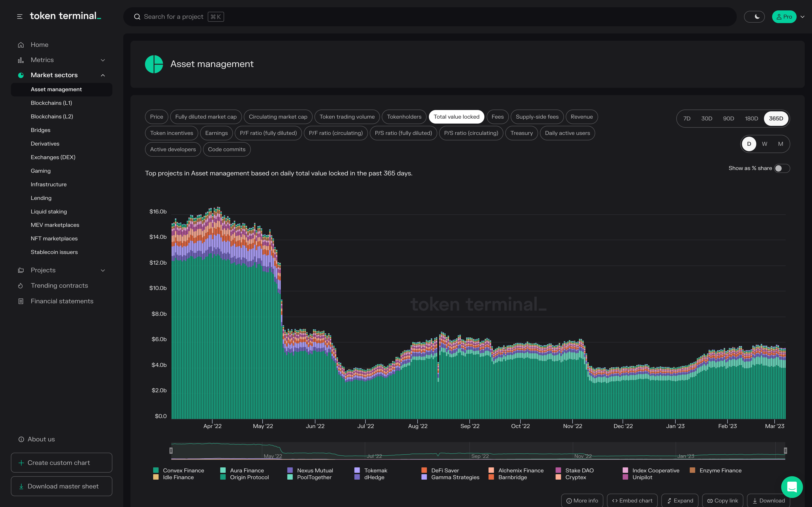Click the Embed chart button
The height and width of the screenshot is (507, 812).
(x=632, y=501)
